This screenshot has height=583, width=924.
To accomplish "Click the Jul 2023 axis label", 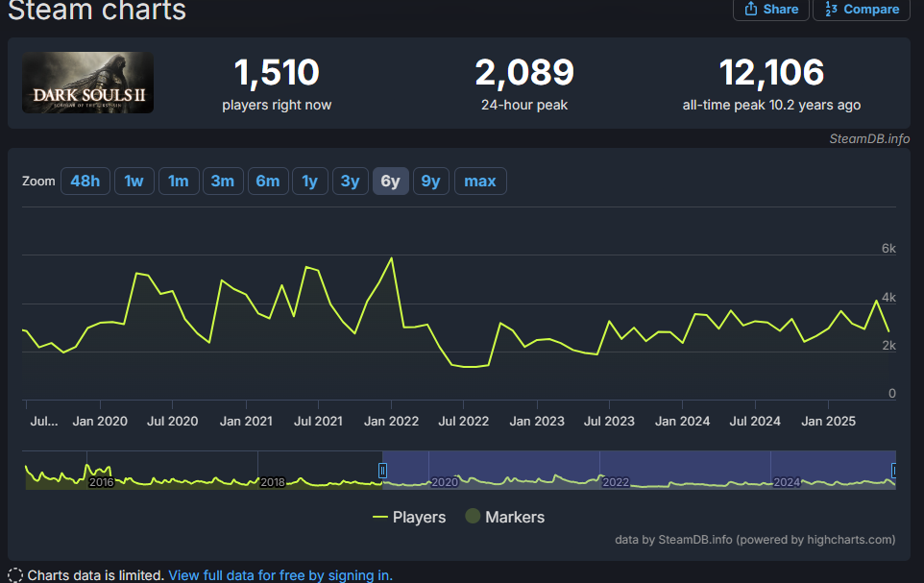I will click(609, 421).
